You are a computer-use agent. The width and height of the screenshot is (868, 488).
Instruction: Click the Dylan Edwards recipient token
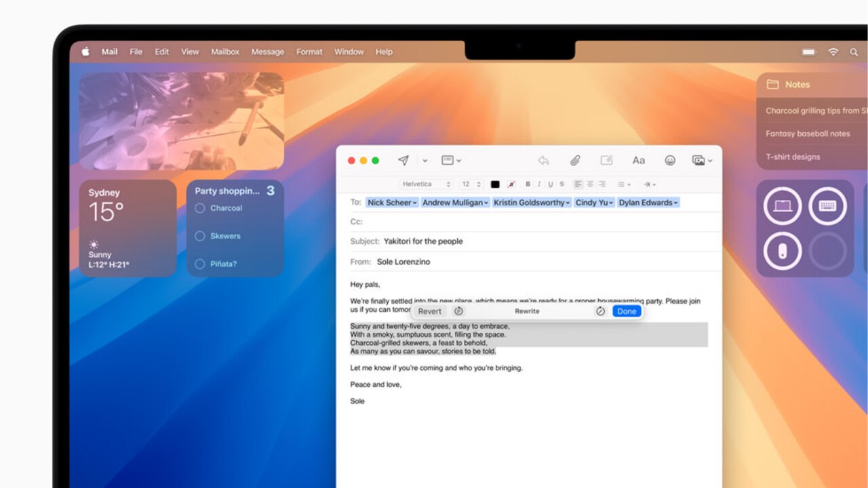click(648, 203)
